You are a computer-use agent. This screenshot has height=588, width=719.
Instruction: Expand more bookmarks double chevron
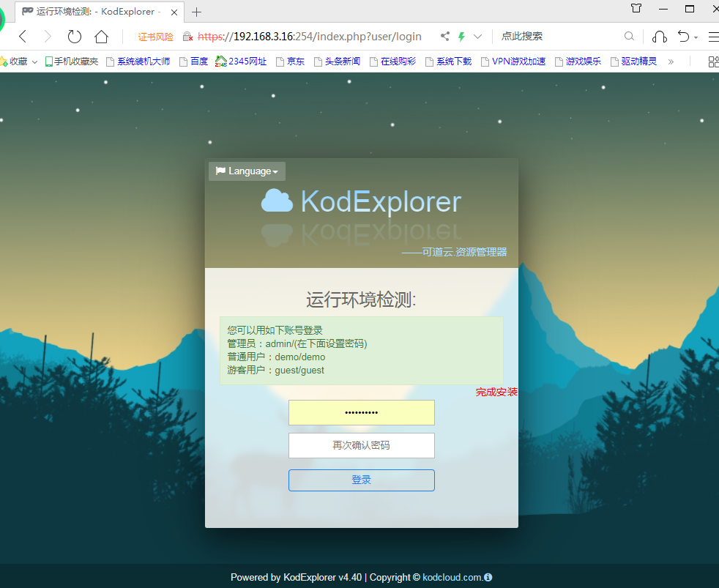click(671, 62)
